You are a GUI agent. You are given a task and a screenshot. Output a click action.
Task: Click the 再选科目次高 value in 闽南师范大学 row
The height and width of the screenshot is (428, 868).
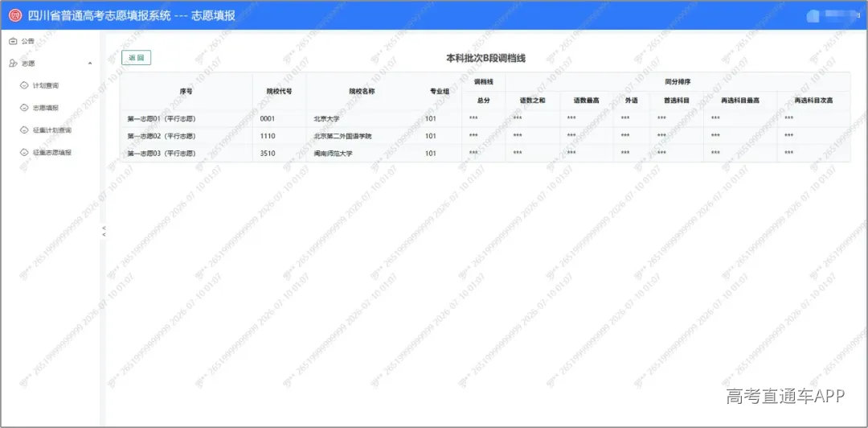coord(789,154)
